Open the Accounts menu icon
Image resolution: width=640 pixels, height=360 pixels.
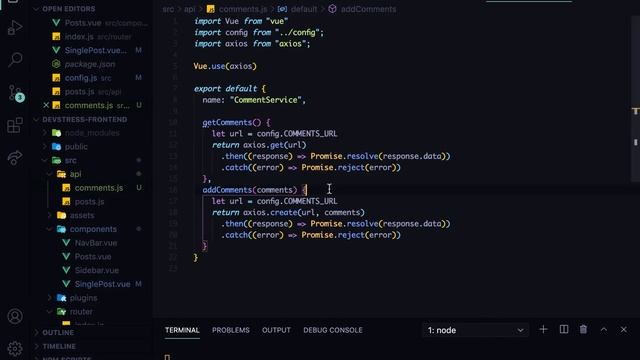pyautogui.click(x=15, y=316)
